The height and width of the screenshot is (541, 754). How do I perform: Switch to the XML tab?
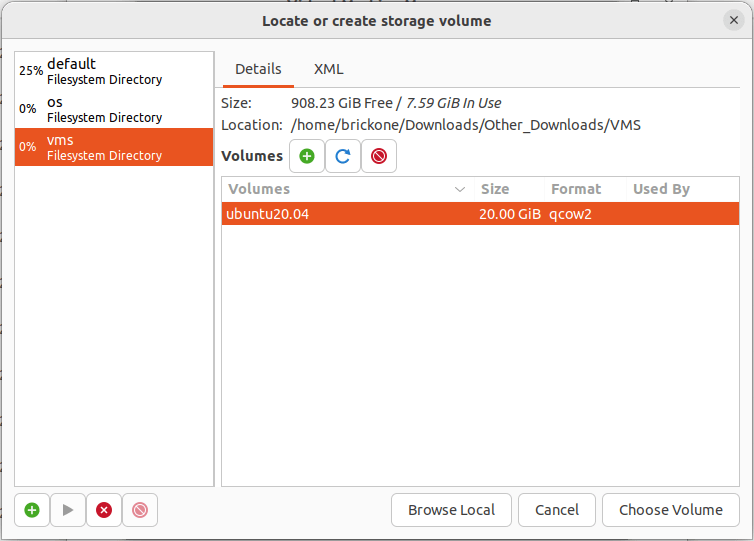point(328,69)
